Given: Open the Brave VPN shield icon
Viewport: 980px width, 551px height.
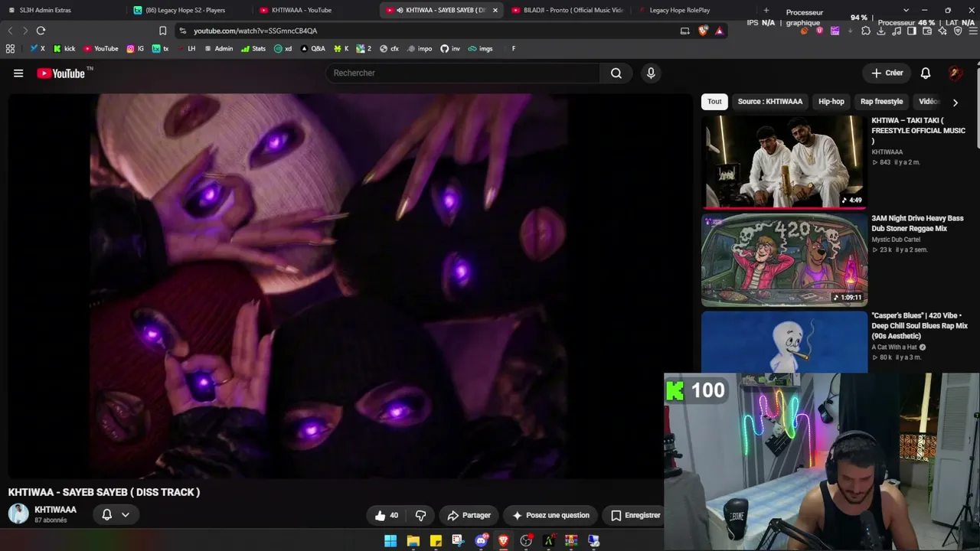Looking at the screenshot, I should pos(958,31).
